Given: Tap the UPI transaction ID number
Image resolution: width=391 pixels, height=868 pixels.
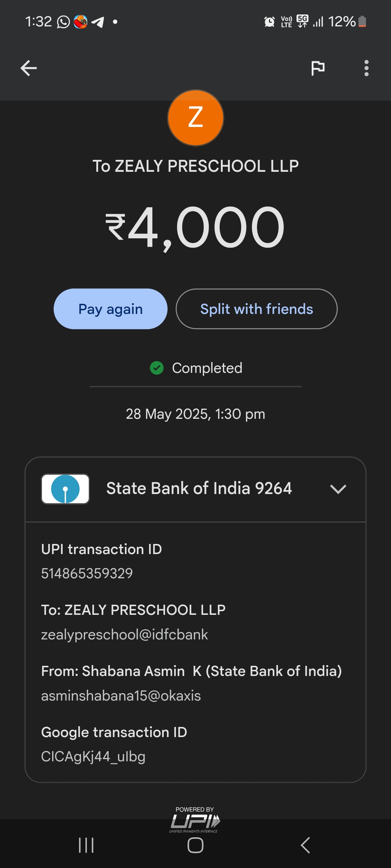Looking at the screenshot, I should pyautogui.click(x=87, y=574).
